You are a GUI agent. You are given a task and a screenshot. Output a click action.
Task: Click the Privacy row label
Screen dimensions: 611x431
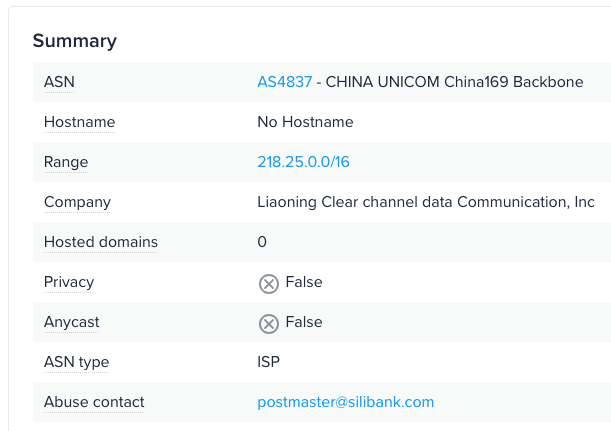69,282
